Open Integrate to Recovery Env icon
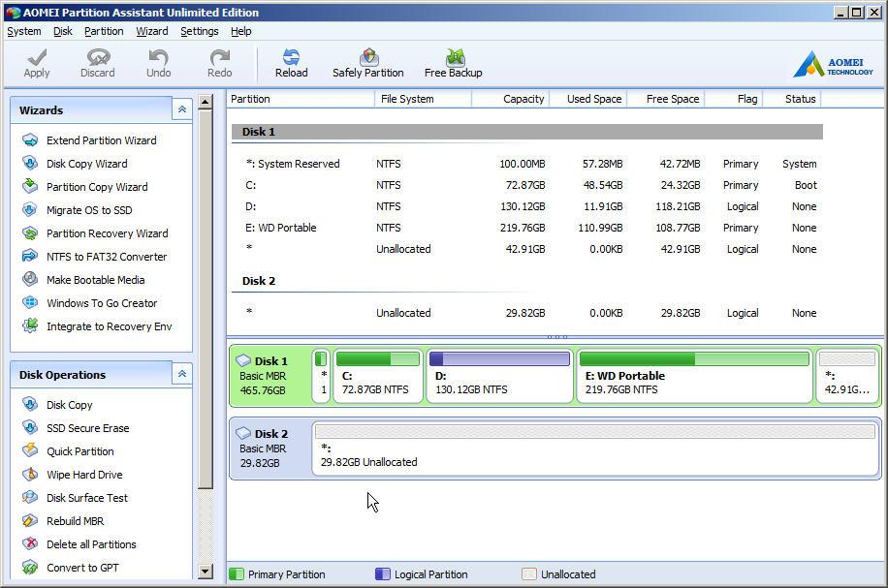This screenshot has height=588, width=888. [30, 325]
